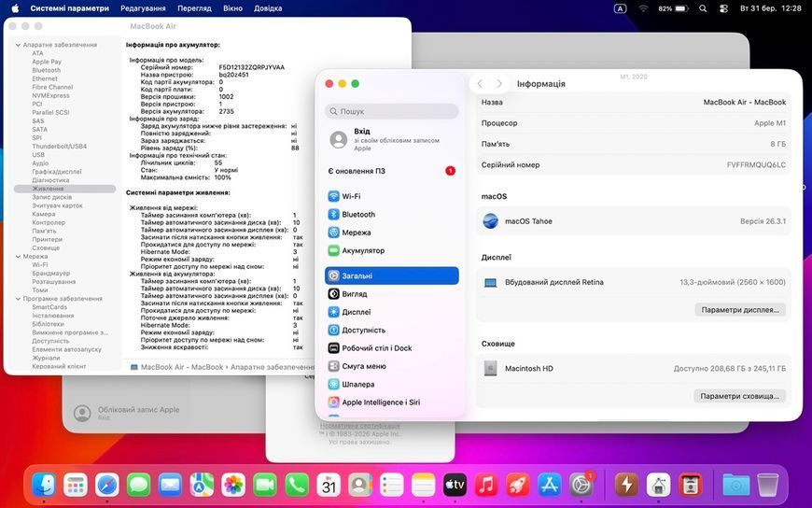
Task: Click date and time Вт 31 бер. 12:28
Action: 771,8
